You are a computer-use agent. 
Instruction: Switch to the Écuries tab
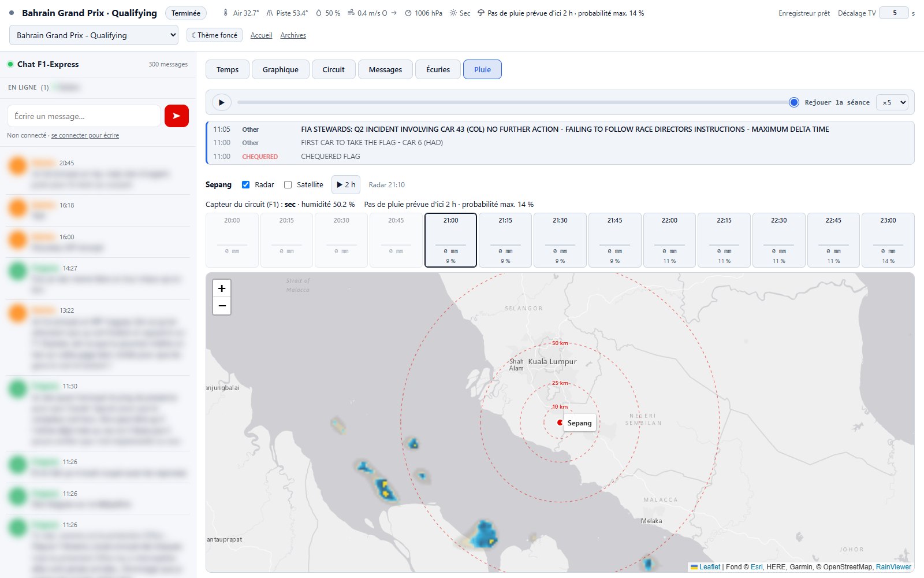tap(438, 69)
